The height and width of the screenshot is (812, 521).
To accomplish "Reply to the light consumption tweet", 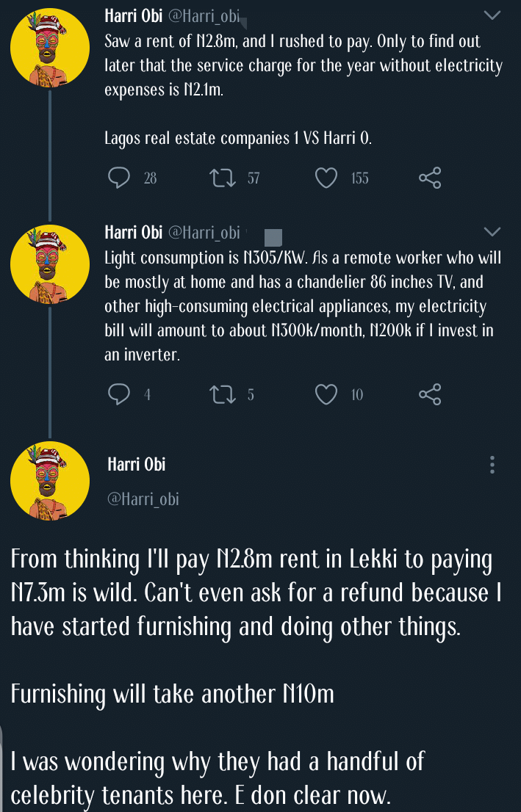I will pos(119,395).
